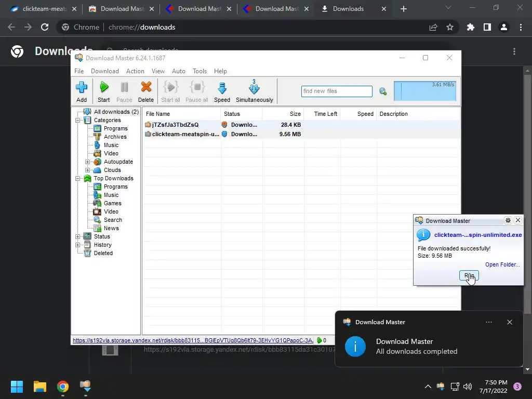
Task: Select Games under Top Downloads
Action: click(112, 203)
